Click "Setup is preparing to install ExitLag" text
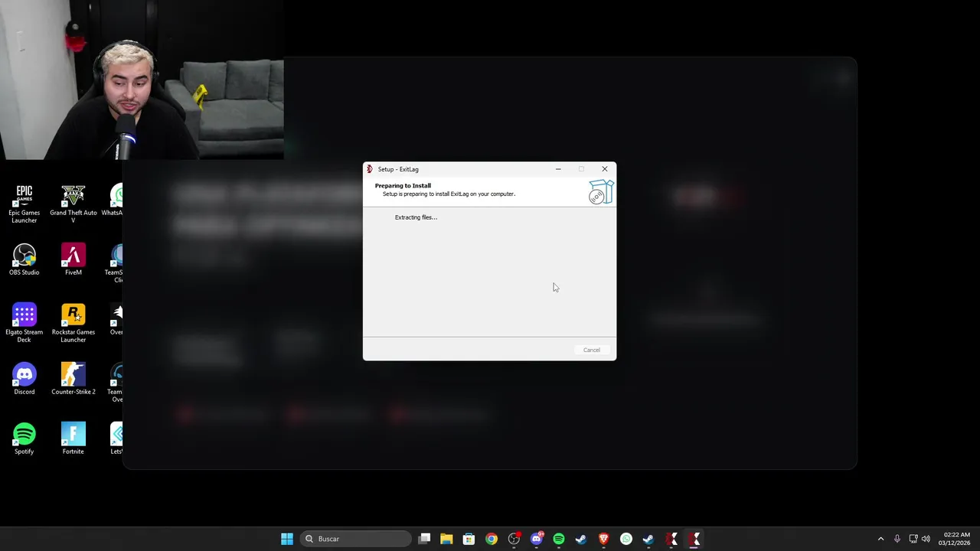This screenshot has width=980, height=551. point(449,194)
